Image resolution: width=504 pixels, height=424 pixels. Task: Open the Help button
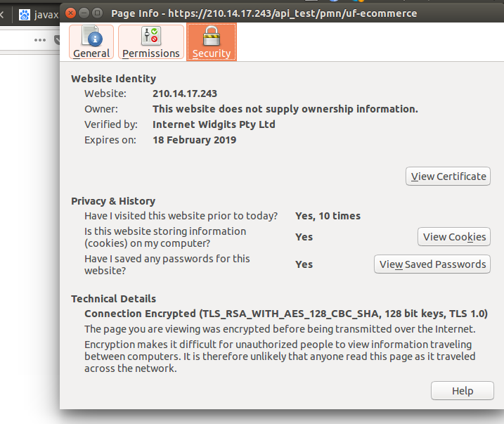[x=463, y=390]
